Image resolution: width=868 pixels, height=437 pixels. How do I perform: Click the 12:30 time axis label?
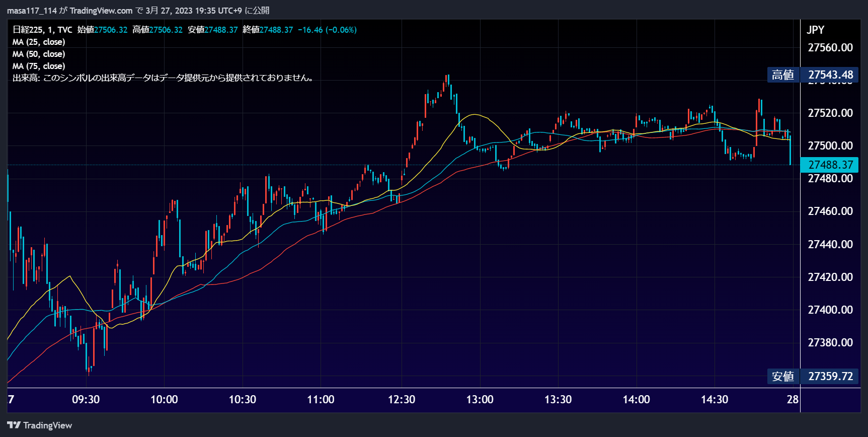(x=402, y=399)
